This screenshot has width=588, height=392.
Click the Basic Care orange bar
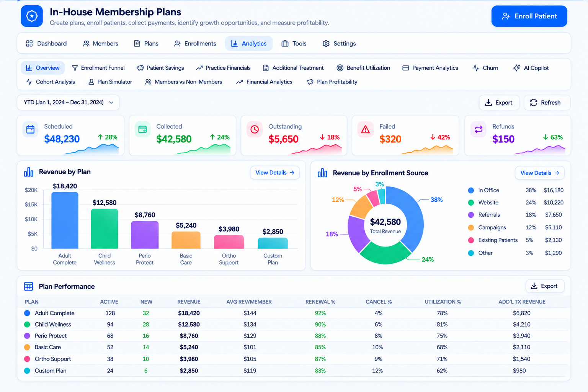point(186,240)
